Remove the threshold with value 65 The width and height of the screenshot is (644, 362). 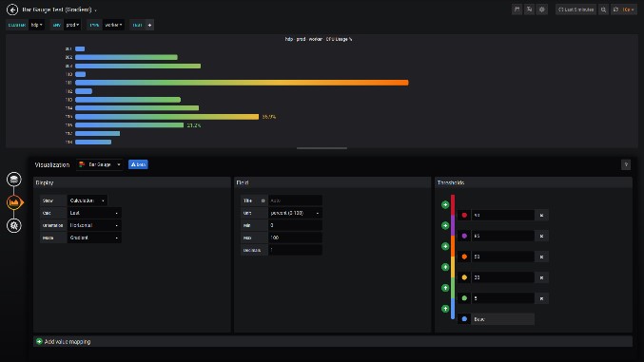541,236
